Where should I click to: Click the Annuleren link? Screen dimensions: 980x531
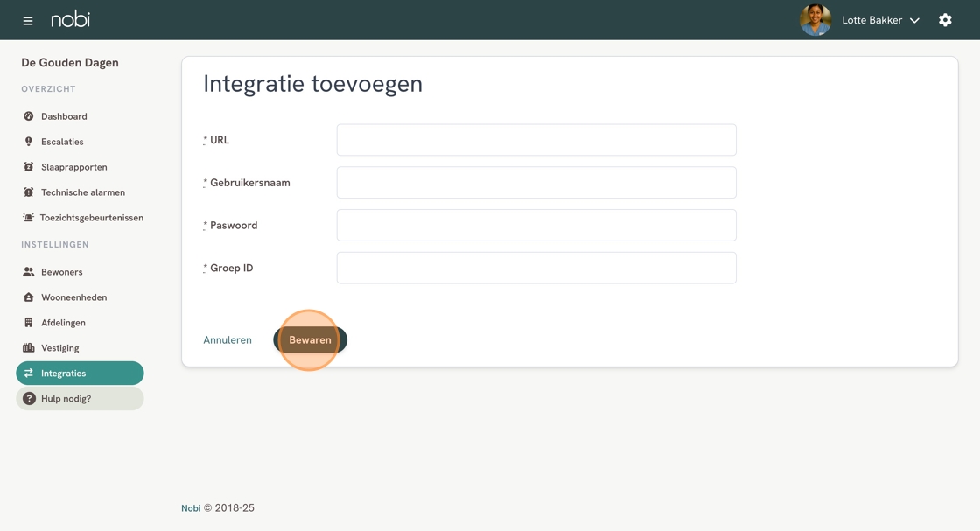(x=227, y=340)
